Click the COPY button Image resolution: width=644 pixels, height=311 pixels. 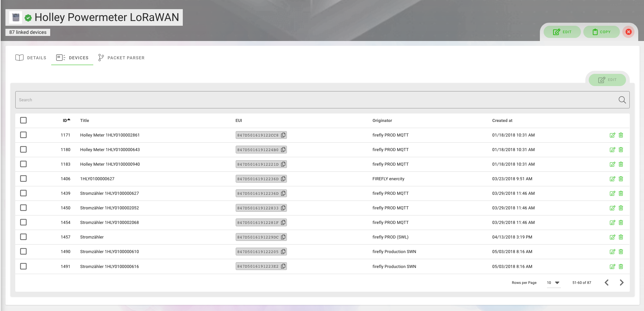tap(601, 32)
